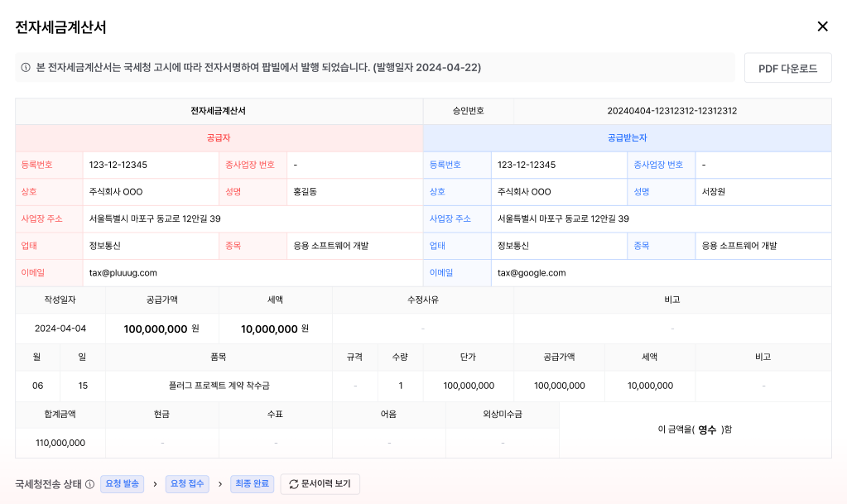
Task: Click the info icon beside 국세청전송 상태
Action: (x=89, y=484)
